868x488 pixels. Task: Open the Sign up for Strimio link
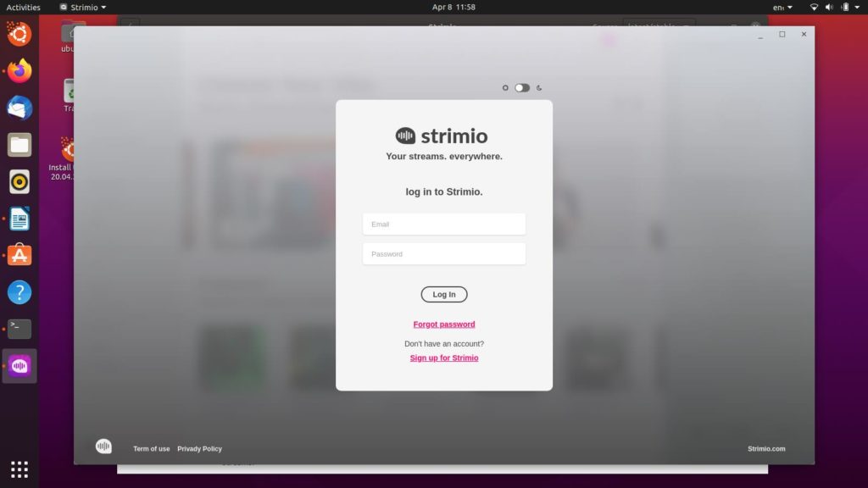[444, 358]
